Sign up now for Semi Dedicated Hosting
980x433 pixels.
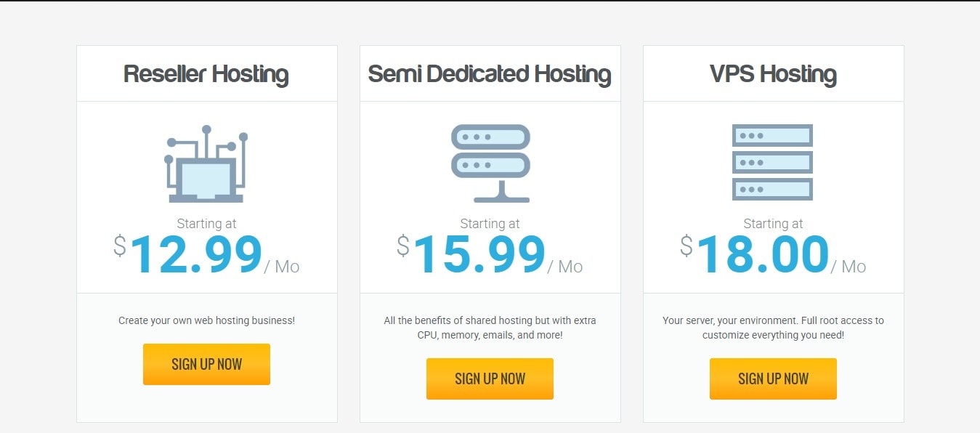coord(490,379)
